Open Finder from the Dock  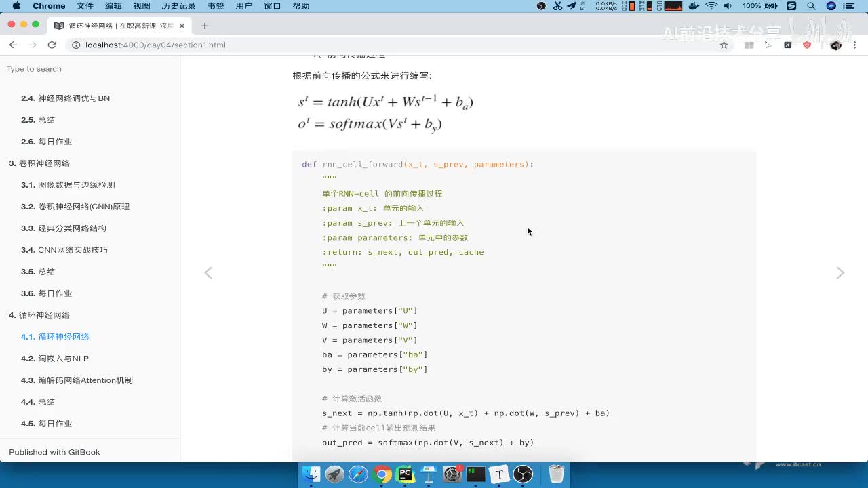tap(311, 474)
